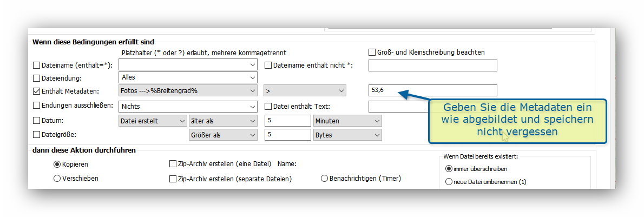Enable the Dateiname (enthält=*) checkbox

tap(37, 65)
